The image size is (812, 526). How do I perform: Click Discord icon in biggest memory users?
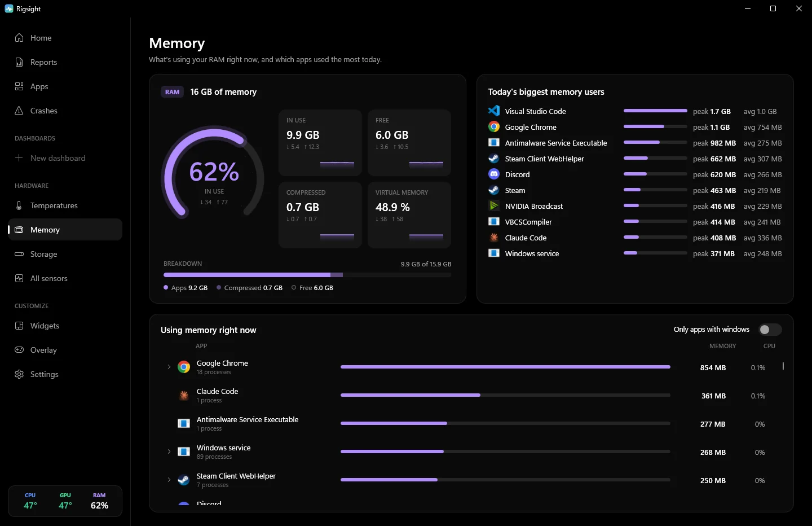tap(494, 174)
